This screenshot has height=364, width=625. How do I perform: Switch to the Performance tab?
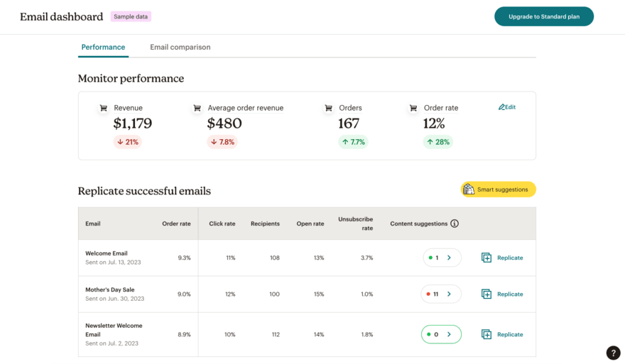(x=103, y=47)
